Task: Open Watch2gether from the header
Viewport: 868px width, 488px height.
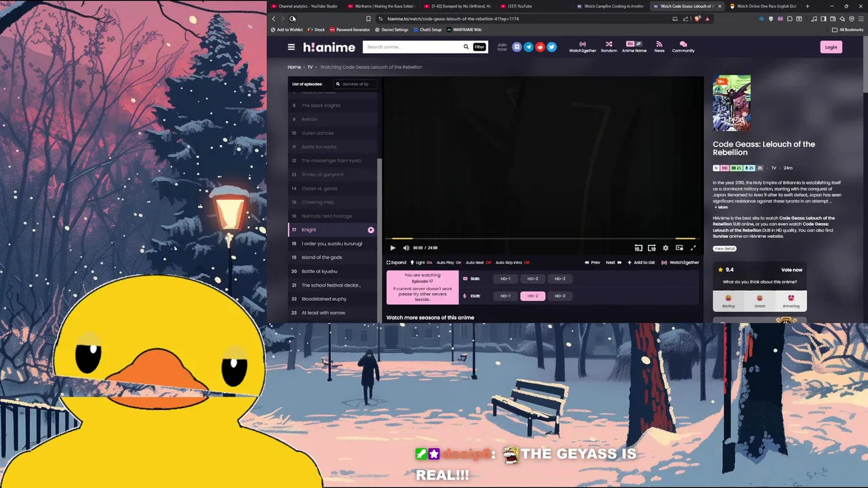Action: 583,47
